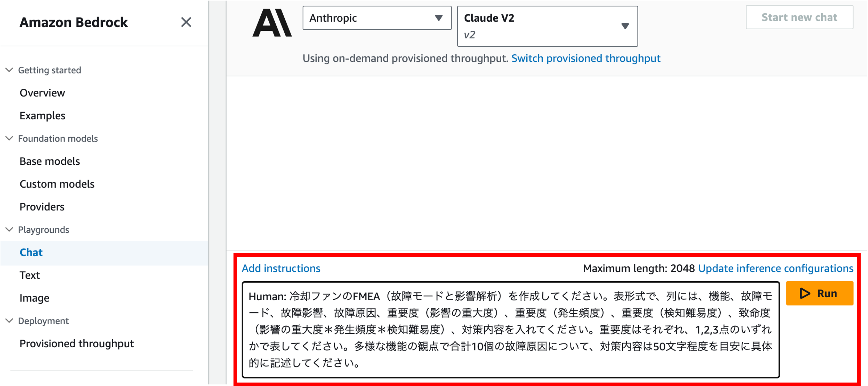Viewport: 868px width, 386px height.
Task: Click the Add instructions link
Action: pyautogui.click(x=281, y=268)
